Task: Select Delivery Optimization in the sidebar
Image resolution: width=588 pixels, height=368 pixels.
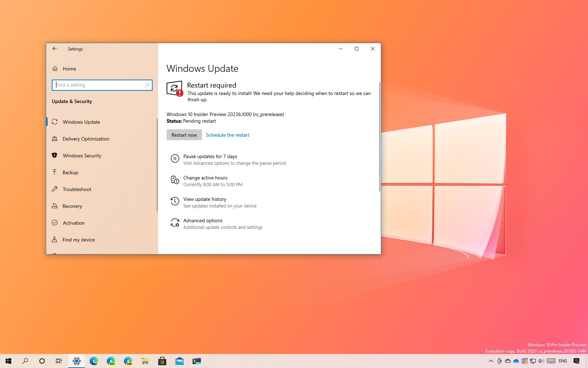Action: (x=86, y=139)
